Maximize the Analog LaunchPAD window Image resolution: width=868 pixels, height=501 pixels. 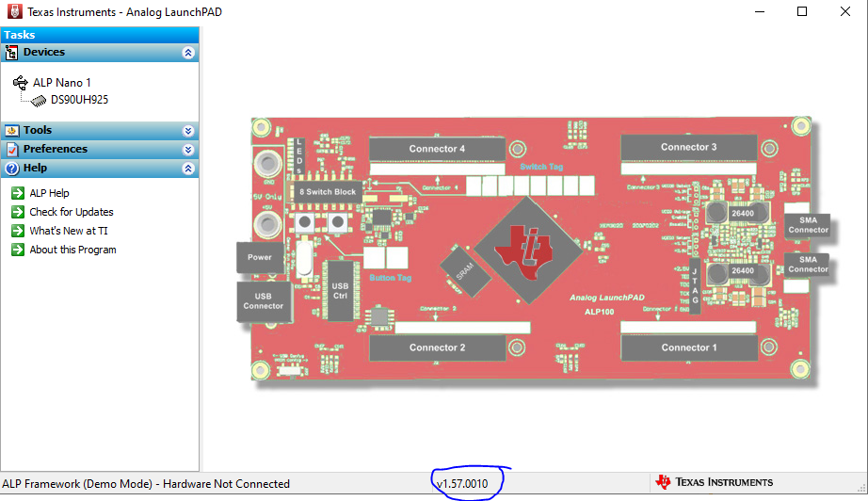point(802,11)
